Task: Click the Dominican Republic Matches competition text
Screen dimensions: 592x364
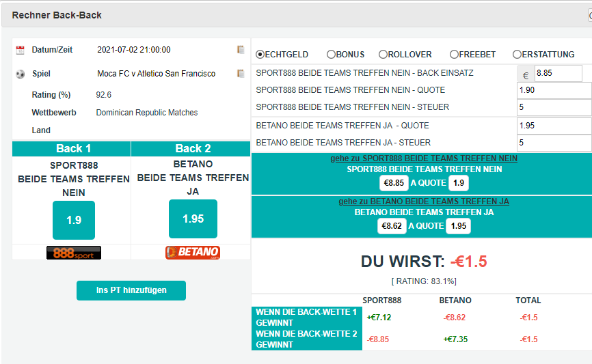Action: point(147,113)
